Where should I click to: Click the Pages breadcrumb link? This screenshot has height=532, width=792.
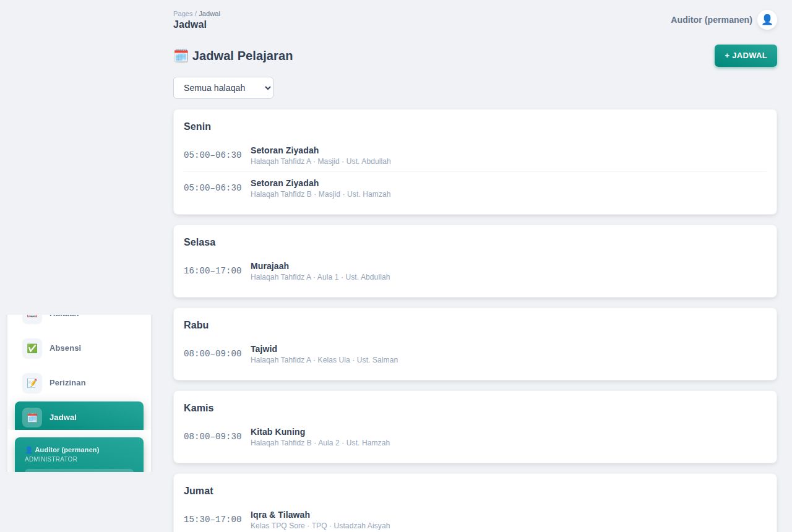[183, 14]
